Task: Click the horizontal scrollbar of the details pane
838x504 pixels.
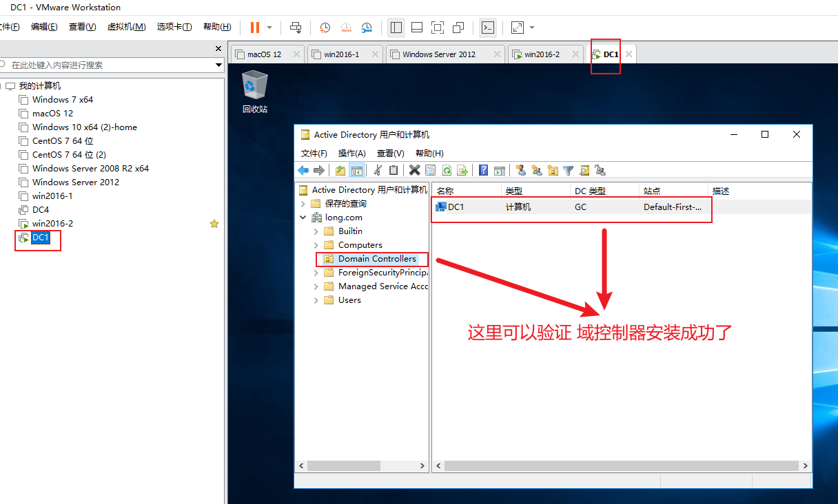Action: (622, 466)
